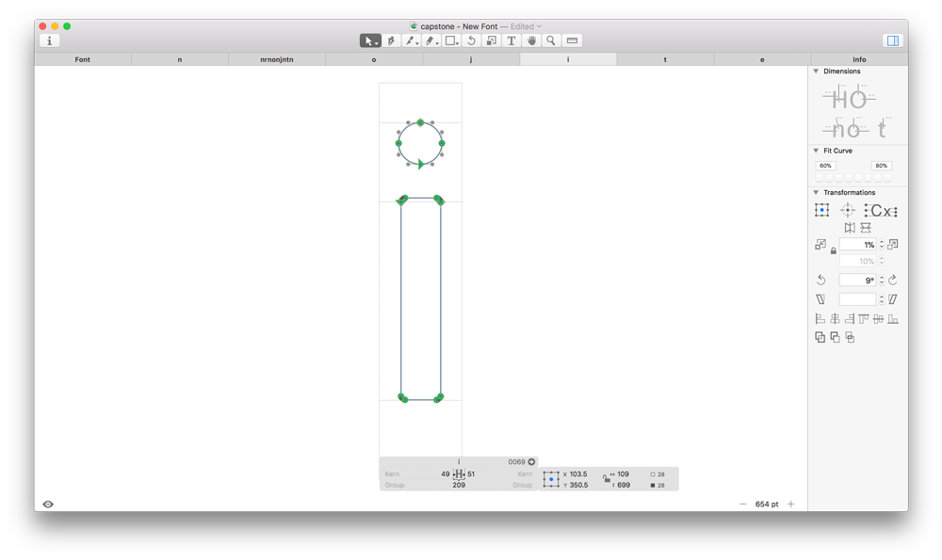Click inside the rotation angle field
This screenshot has width=942, height=560.
pos(859,280)
